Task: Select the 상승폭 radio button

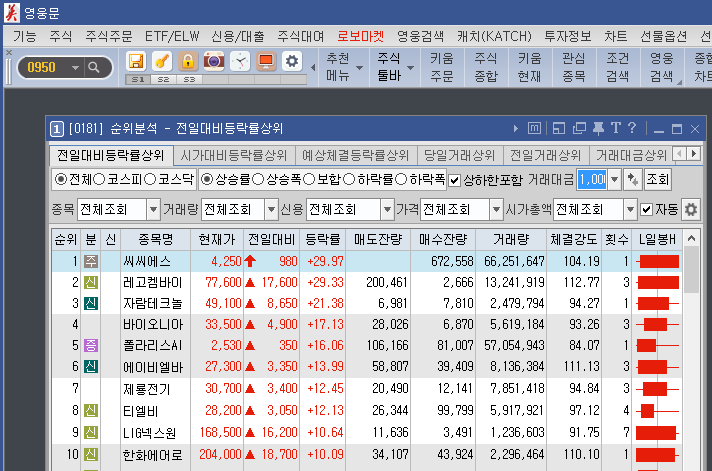Action: click(258, 179)
